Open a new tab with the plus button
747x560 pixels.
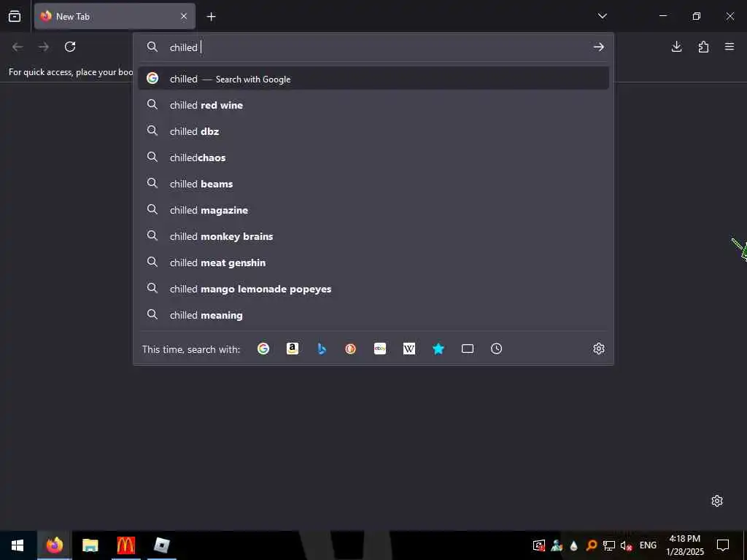coord(211,17)
